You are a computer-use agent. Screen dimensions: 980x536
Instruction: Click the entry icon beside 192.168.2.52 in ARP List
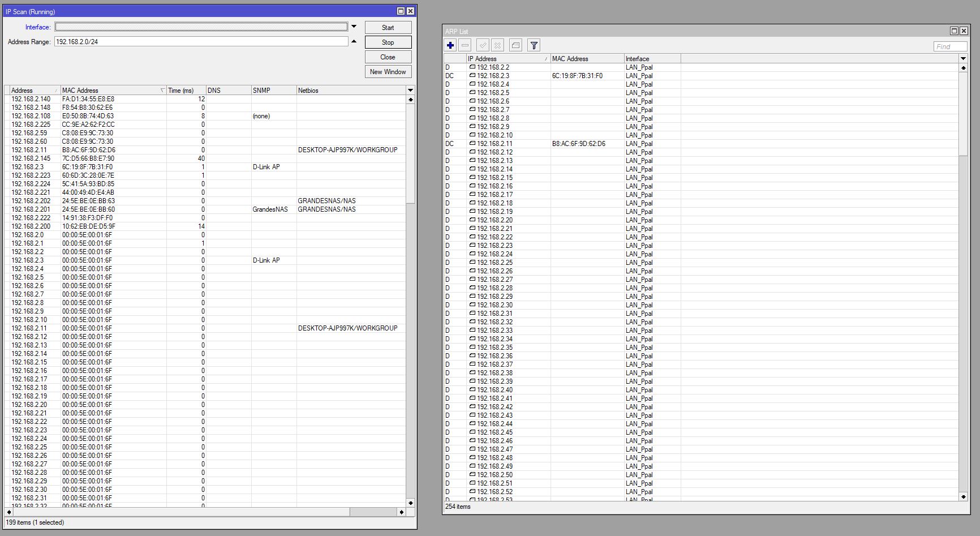tap(472, 492)
